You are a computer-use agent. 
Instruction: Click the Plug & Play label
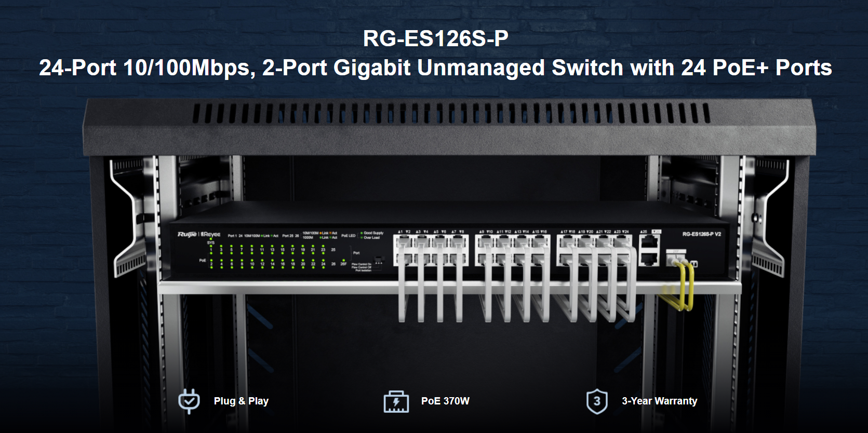(x=241, y=401)
